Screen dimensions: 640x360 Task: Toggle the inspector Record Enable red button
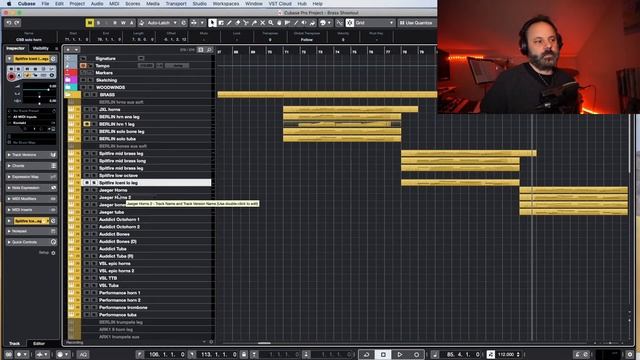(x=11, y=76)
